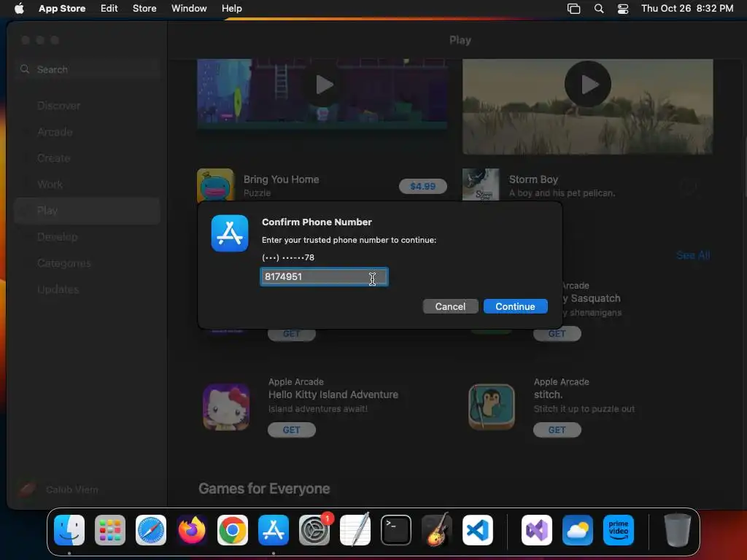Open Spotlight search in menu bar
This screenshot has height=560, width=747.
coord(599,9)
